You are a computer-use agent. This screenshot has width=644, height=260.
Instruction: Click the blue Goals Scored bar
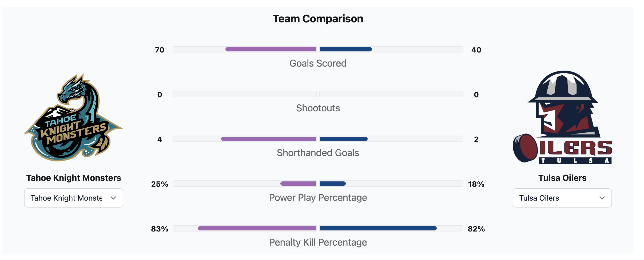coord(346,49)
